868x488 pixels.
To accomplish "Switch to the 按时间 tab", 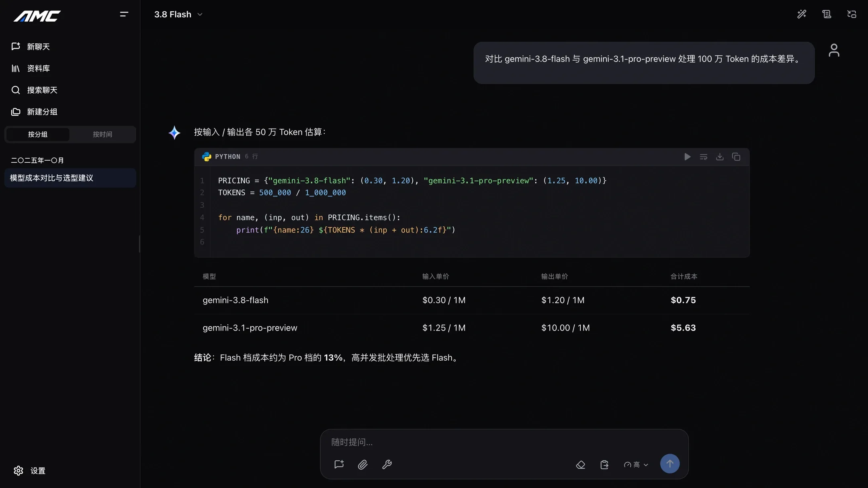I will click(102, 134).
